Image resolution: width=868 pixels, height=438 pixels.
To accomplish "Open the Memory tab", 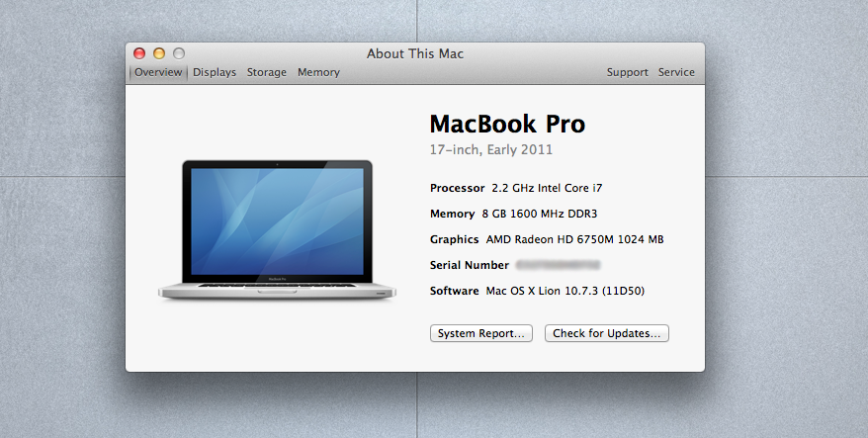I will [318, 72].
